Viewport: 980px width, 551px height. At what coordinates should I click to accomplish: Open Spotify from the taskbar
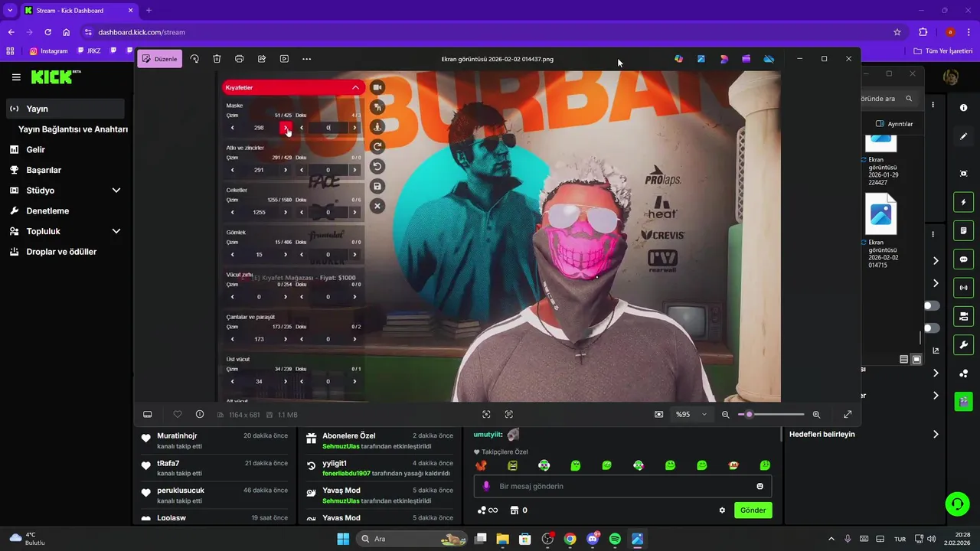[x=615, y=539]
